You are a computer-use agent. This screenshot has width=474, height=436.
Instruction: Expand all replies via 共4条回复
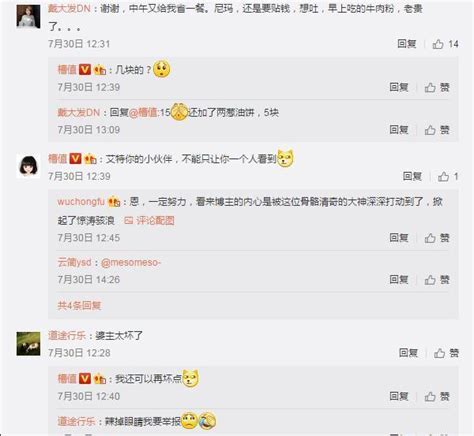pos(79,305)
